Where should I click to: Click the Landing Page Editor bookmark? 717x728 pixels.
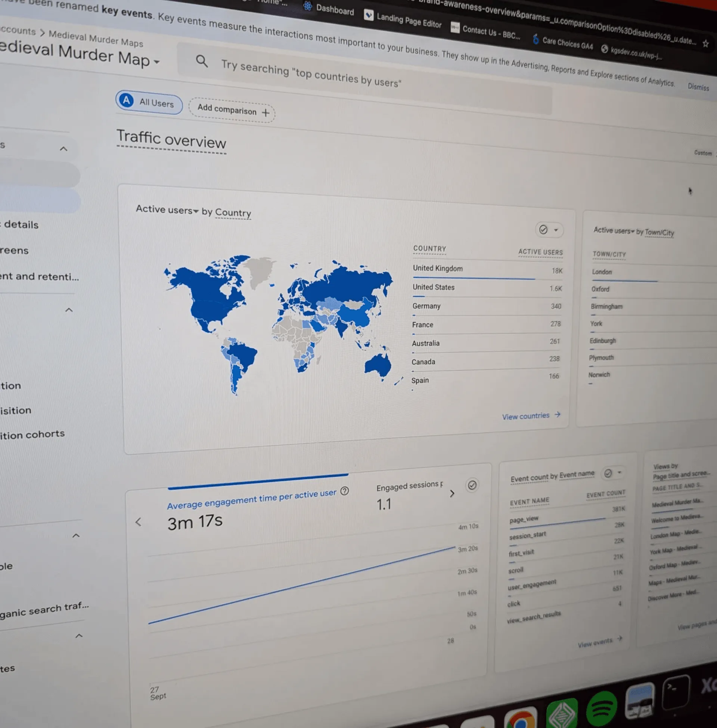403,19
